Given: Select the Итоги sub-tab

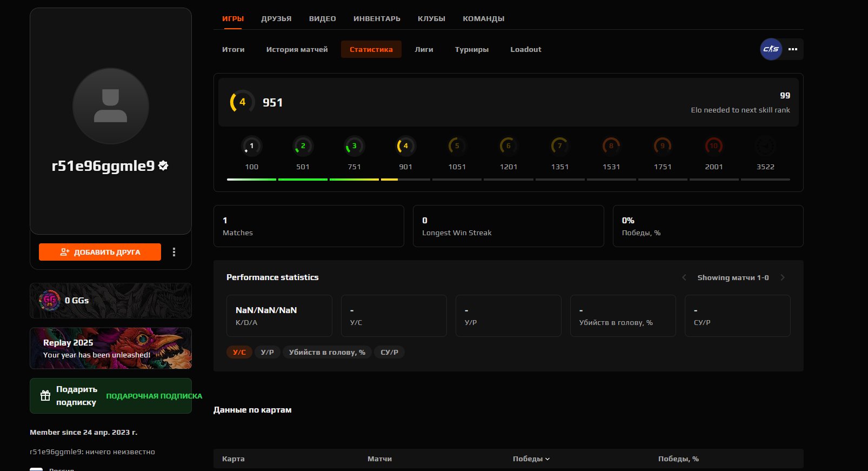Looking at the screenshot, I should tap(233, 49).
